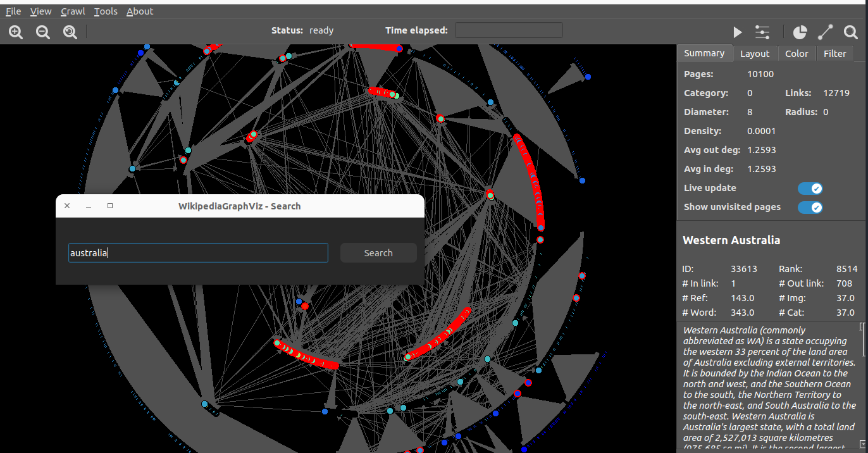Zoom out of the graph view
Viewport: 868px width, 453px height.
point(43,32)
